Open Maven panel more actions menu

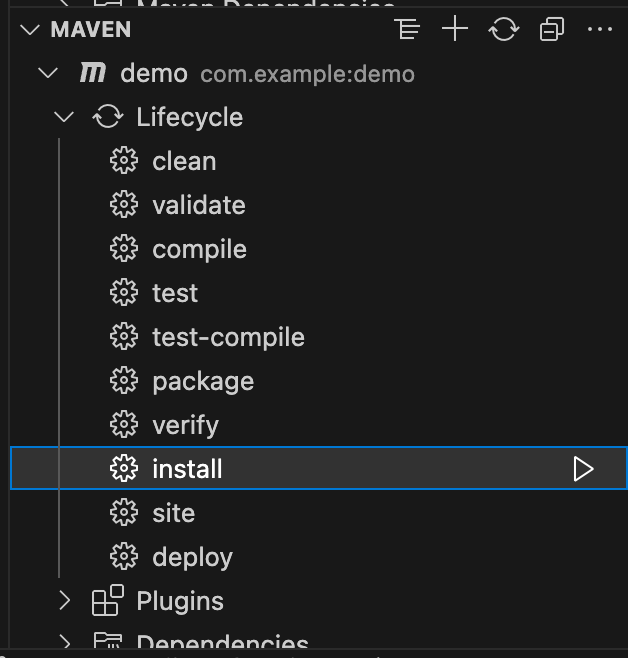tap(599, 30)
